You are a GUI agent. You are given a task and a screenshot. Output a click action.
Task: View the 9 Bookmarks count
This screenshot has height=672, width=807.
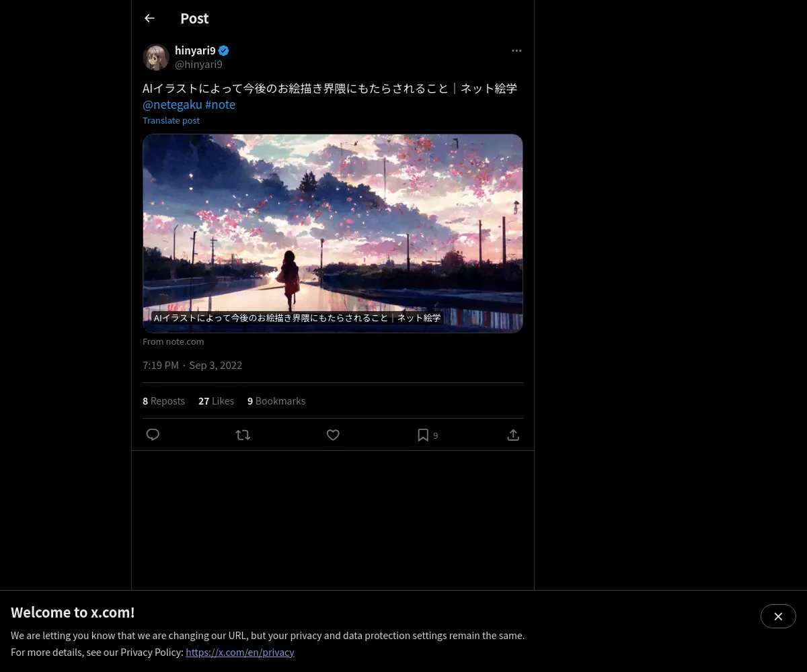point(276,401)
